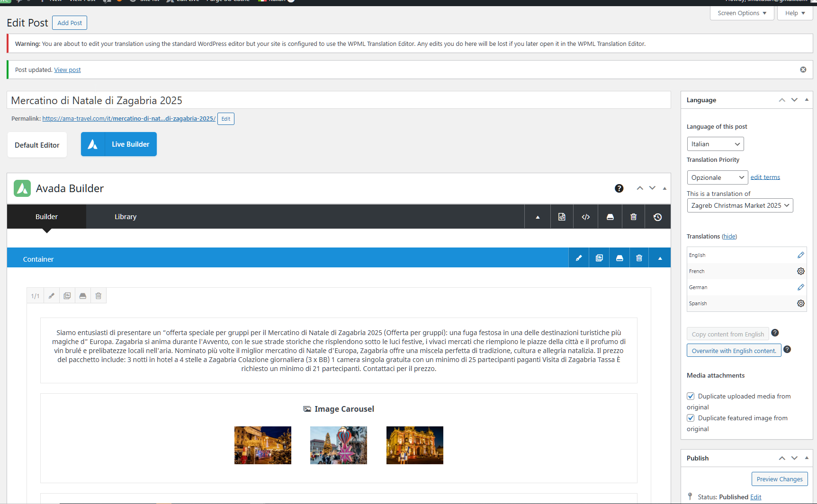
Task: Open Avada Builder history clock icon
Action: 657,217
